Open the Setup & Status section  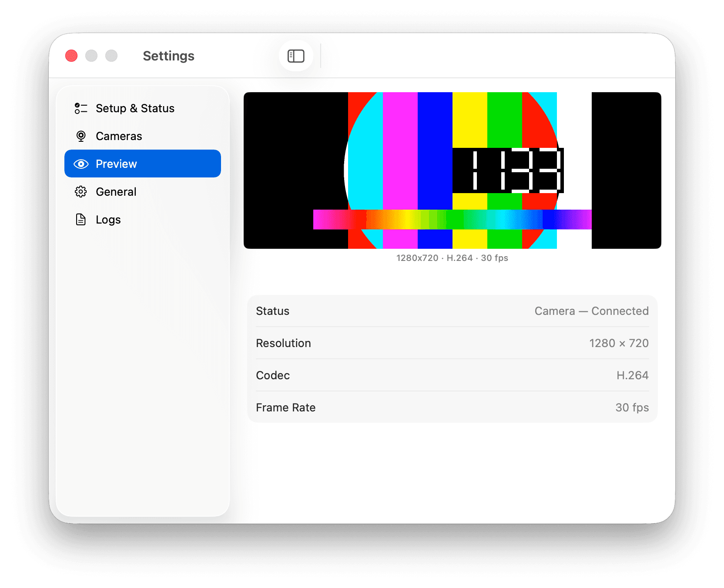pyautogui.click(x=143, y=108)
